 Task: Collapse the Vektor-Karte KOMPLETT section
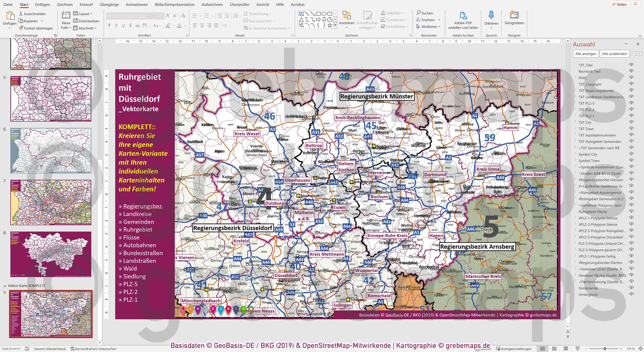4,286
